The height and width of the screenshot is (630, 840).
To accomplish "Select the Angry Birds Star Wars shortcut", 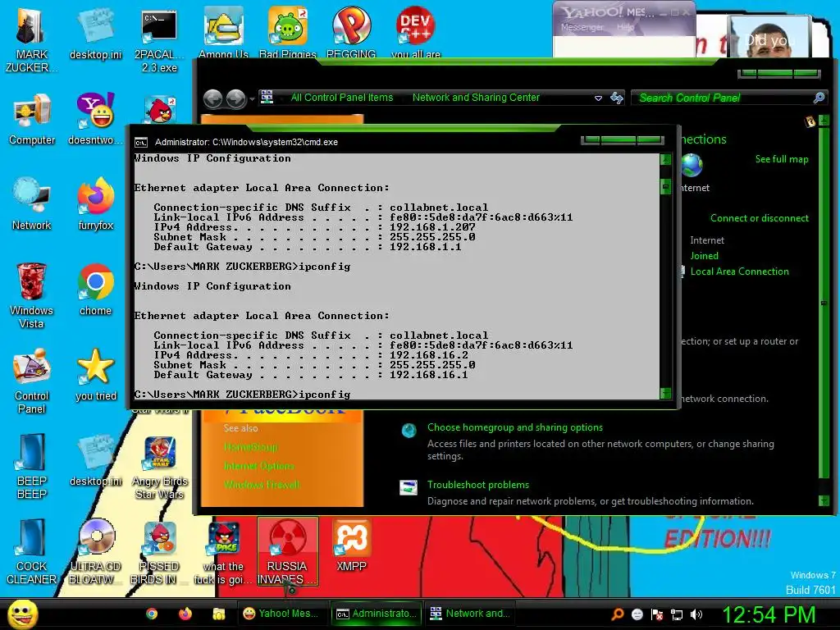I will pyautogui.click(x=159, y=467).
